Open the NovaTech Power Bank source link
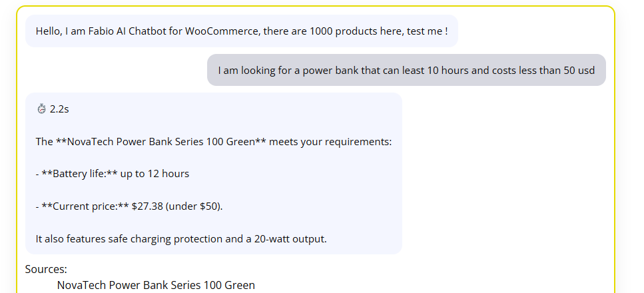Viewport: 644px width, 293px height. [x=156, y=285]
